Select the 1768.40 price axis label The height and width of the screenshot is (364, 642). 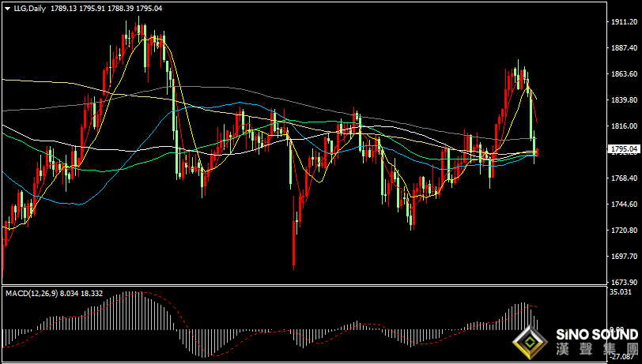pos(625,178)
